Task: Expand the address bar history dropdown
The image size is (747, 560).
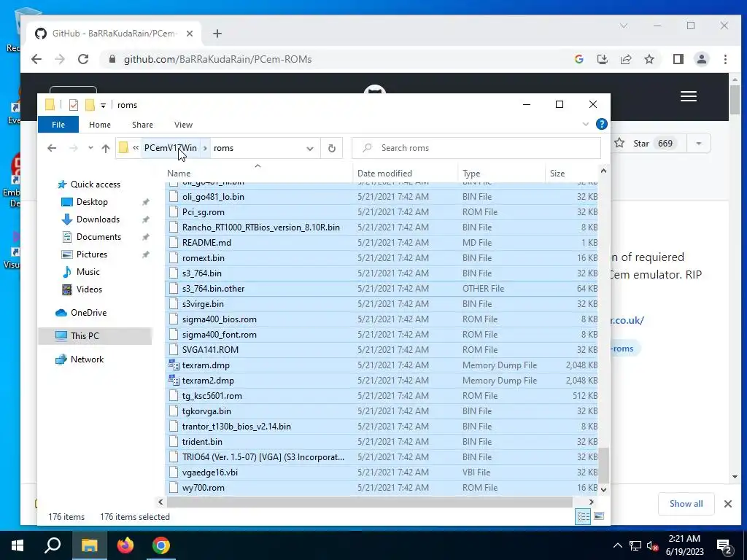Action: [309, 148]
